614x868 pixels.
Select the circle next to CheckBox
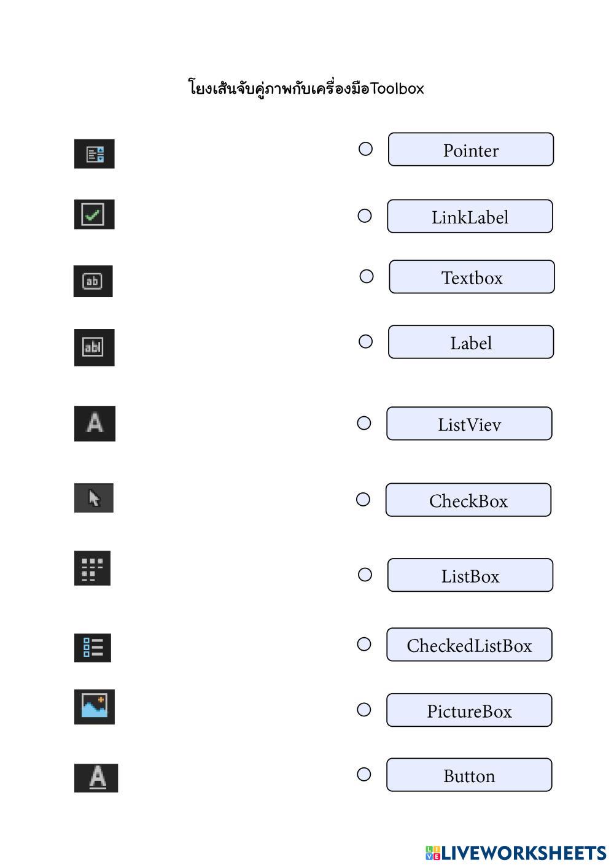click(363, 500)
